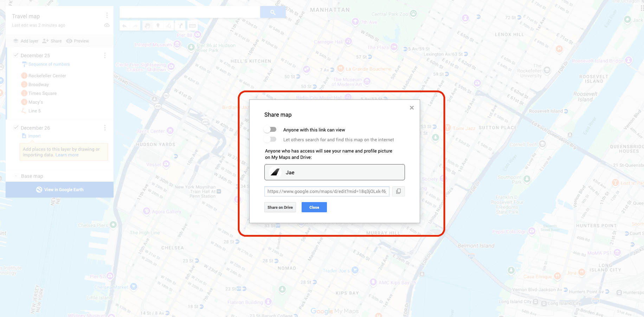
Task: Select Broadway in the layer list
Action: point(39,84)
